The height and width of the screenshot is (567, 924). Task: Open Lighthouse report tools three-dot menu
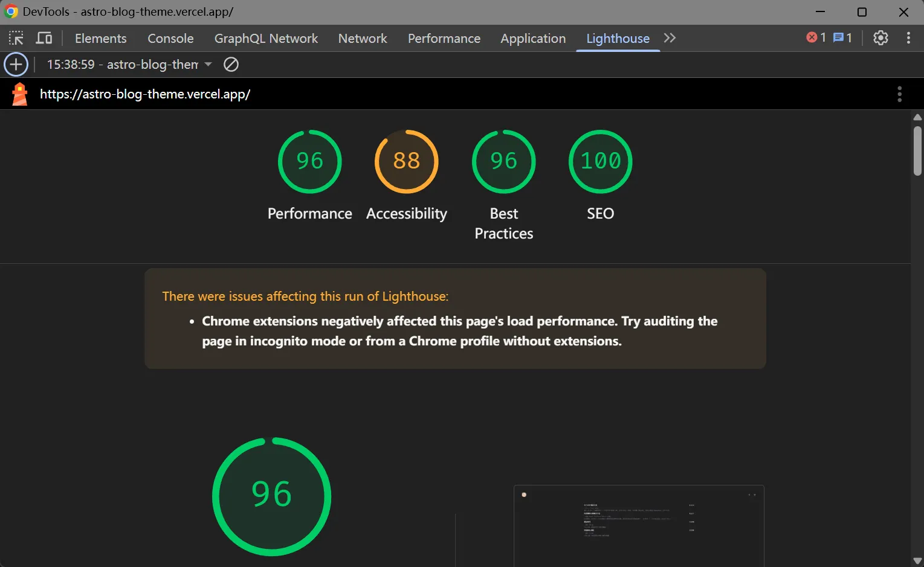click(899, 94)
